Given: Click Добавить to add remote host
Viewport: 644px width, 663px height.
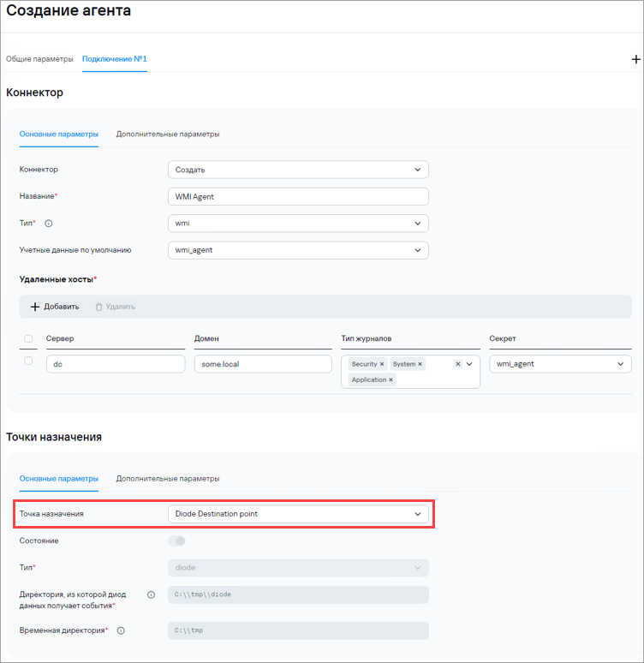Looking at the screenshot, I should 55,307.
